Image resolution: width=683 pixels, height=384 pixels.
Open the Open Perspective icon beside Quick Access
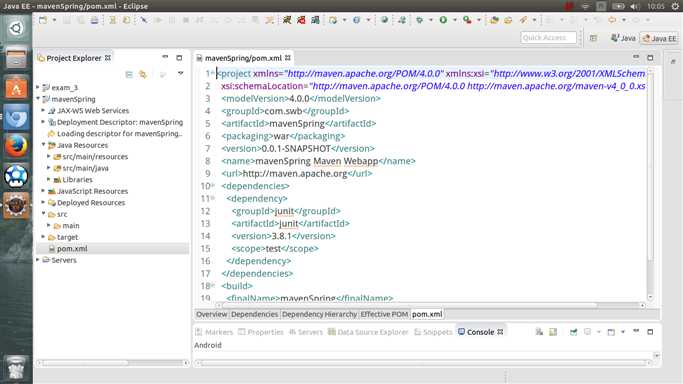click(593, 38)
